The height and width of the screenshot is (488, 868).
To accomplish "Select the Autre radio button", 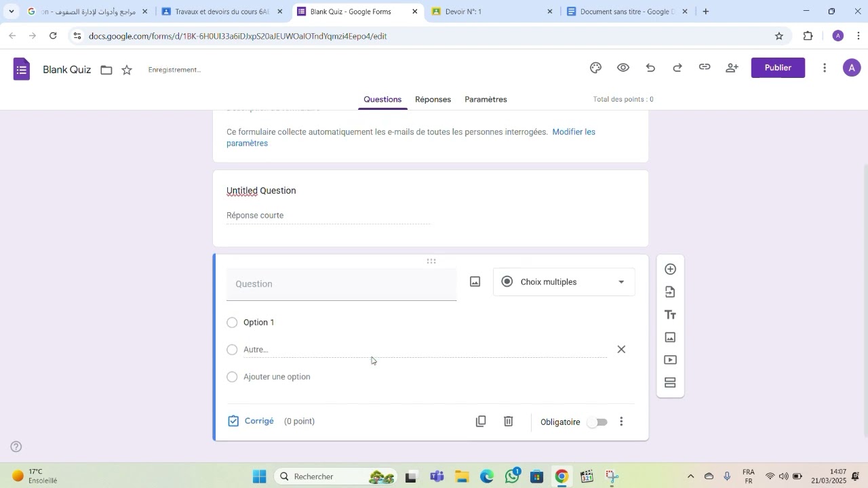I will coord(232,350).
